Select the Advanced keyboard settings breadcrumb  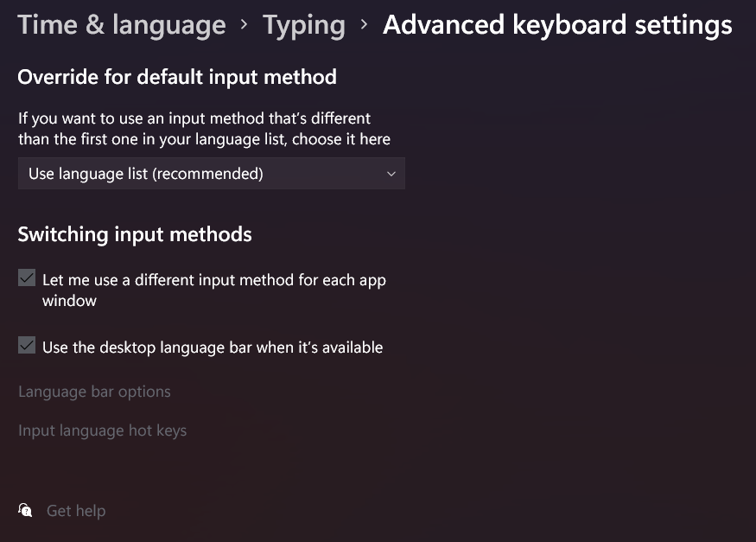click(557, 24)
